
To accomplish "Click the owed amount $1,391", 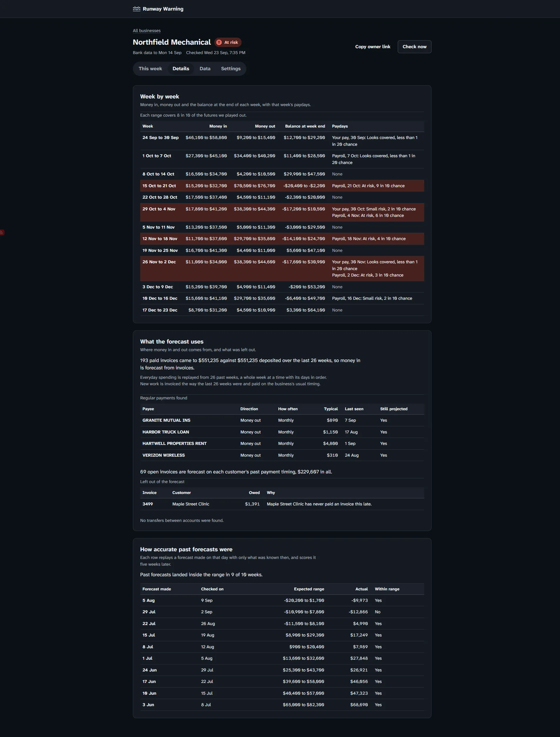I will (252, 504).
